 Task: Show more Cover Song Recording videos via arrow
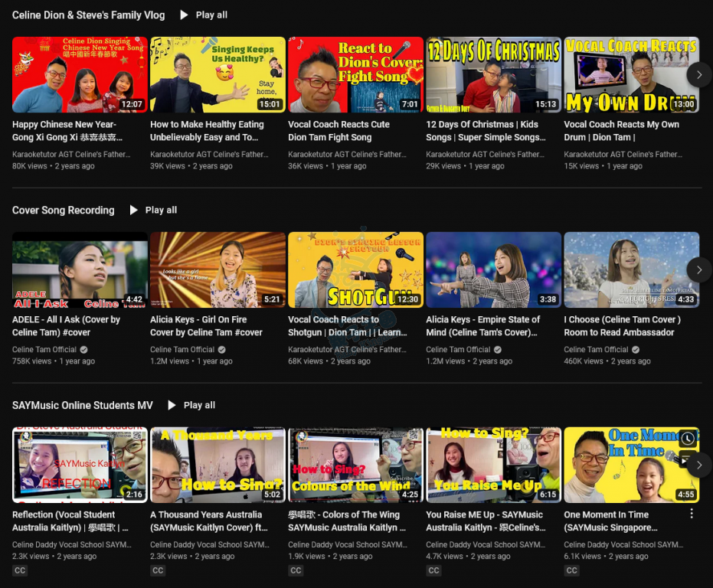tap(698, 269)
